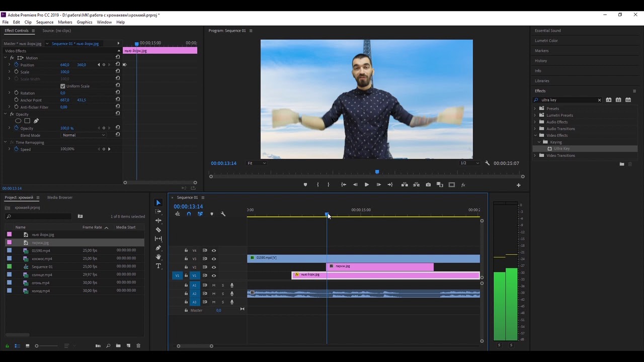This screenshot has height=362, width=644.
Task: Select the Type tool
Action: click(x=158, y=266)
